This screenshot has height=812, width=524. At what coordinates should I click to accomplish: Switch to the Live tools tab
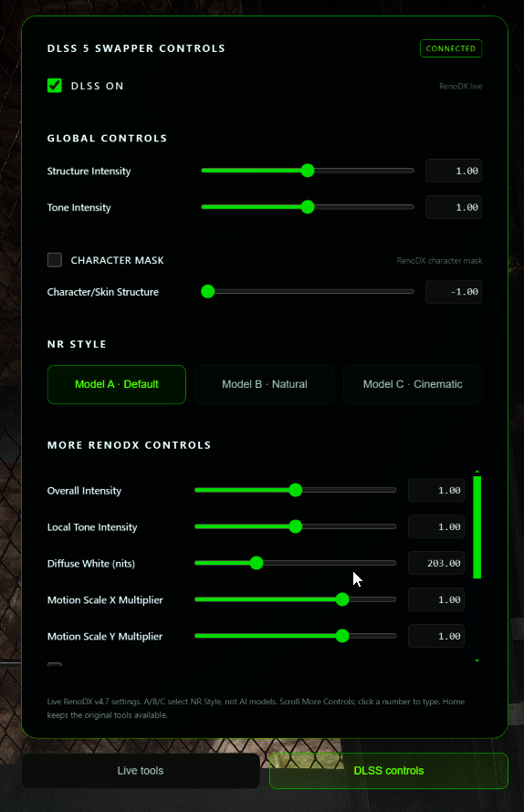141,771
